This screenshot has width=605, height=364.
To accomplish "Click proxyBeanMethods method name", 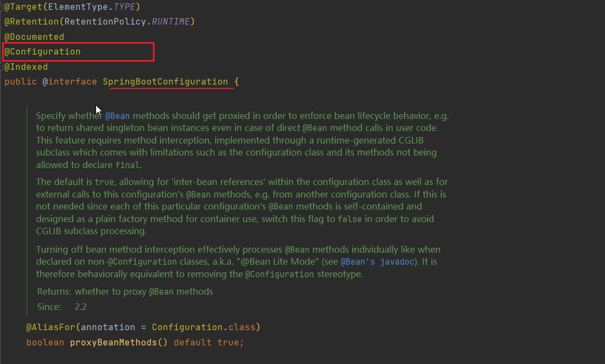I will point(114,343).
